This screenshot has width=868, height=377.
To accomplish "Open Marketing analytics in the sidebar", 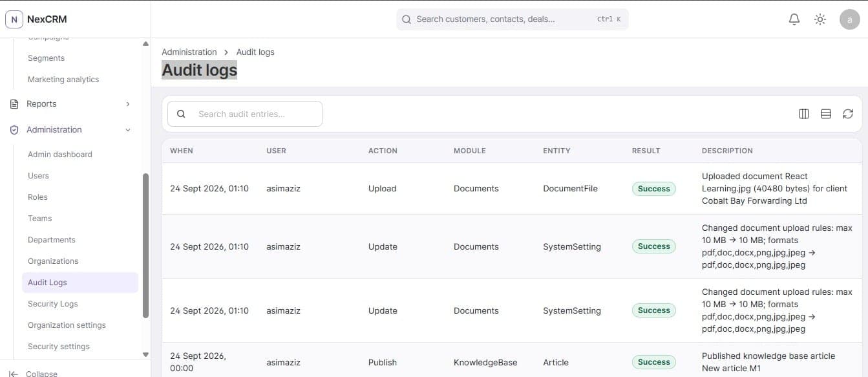I will point(63,80).
